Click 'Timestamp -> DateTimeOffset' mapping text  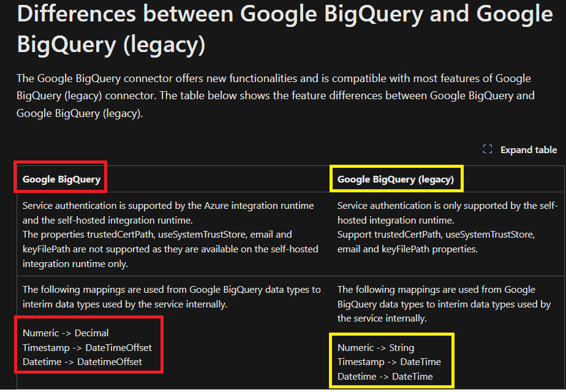pyautogui.click(x=87, y=348)
